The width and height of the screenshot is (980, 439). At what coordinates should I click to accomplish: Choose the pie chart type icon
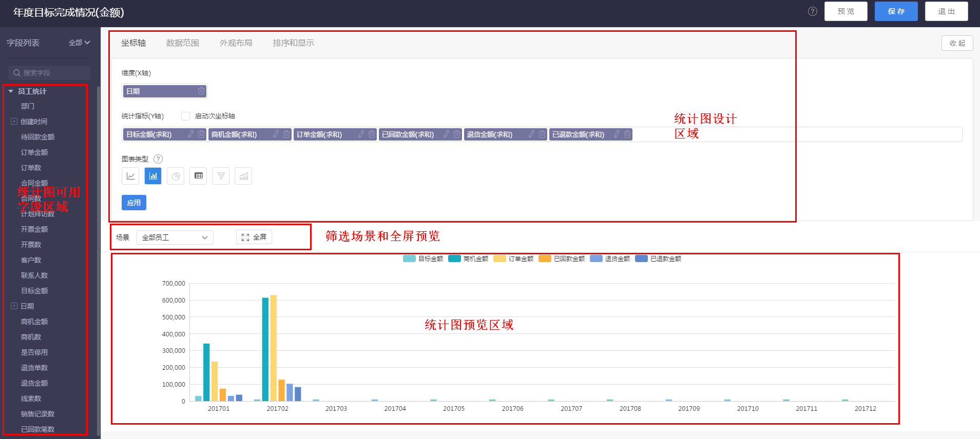(176, 176)
